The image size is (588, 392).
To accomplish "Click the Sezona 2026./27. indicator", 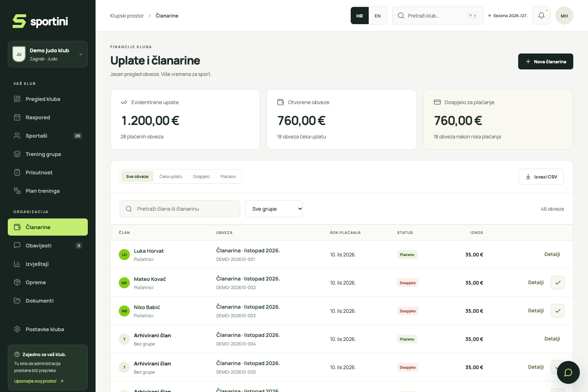I will pyautogui.click(x=508, y=16).
